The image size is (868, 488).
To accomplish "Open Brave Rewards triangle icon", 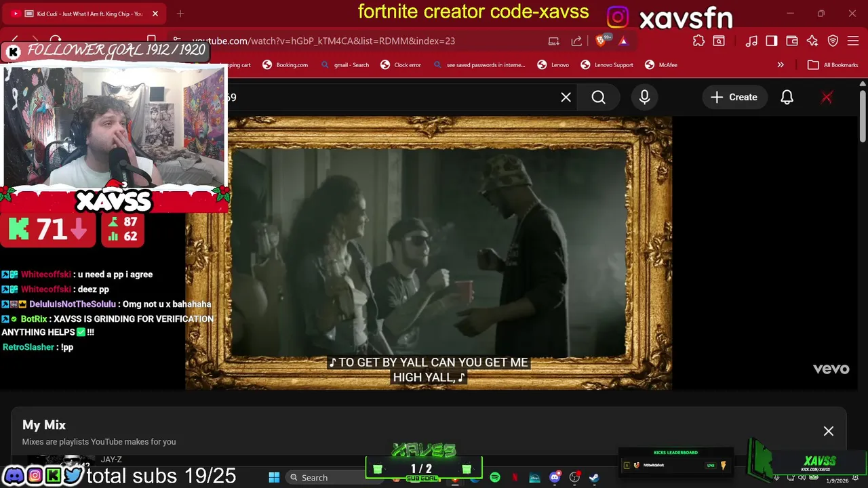I will click(623, 41).
